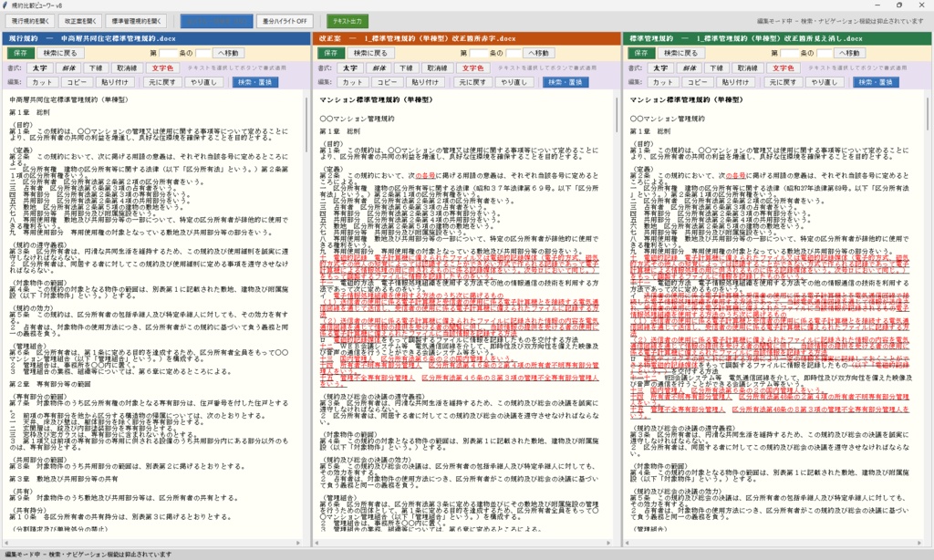Click コピー in the 現行規約 panel
The width and height of the screenshot is (934, 560).
77,82
